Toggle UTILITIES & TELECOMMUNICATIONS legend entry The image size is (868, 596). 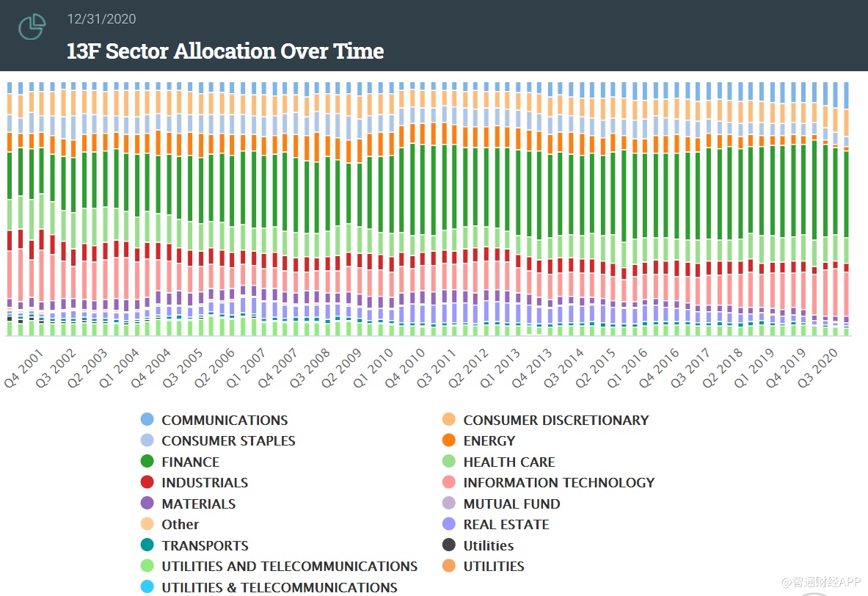point(279,587)
